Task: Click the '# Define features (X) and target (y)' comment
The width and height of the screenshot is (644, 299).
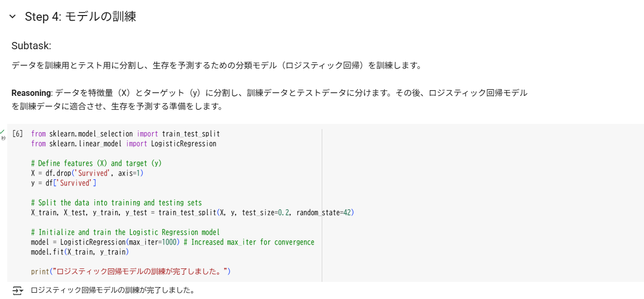Action: (x=97, y=163)
